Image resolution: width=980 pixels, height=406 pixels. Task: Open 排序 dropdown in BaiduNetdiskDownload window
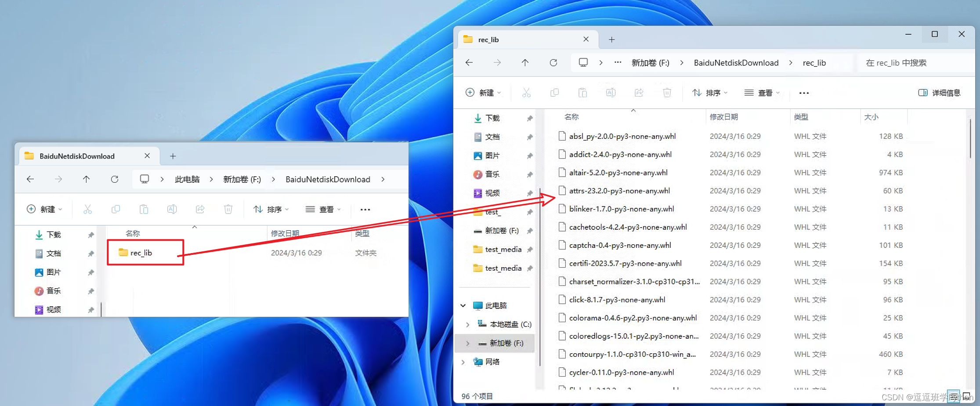click(271, 209)
